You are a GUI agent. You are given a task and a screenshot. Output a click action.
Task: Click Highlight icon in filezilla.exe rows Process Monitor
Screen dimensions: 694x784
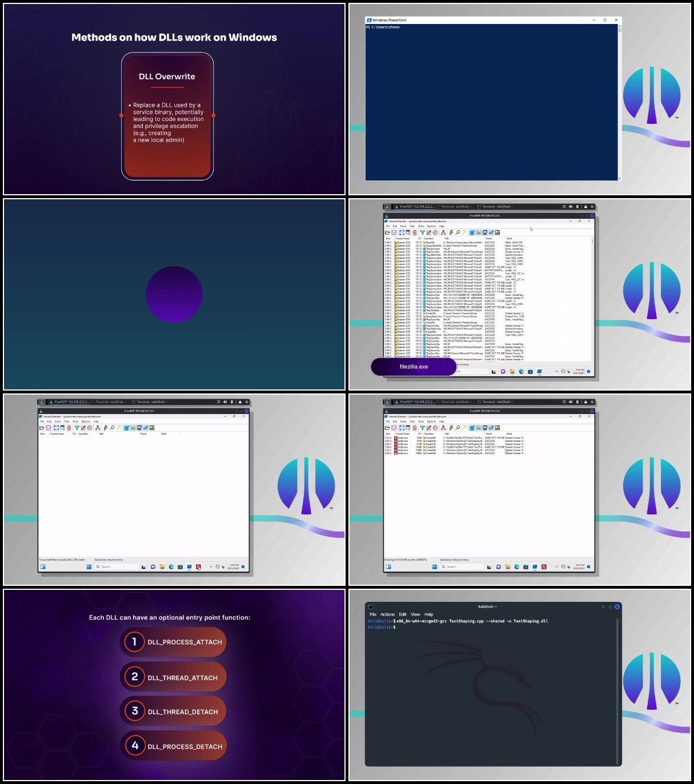429,428
